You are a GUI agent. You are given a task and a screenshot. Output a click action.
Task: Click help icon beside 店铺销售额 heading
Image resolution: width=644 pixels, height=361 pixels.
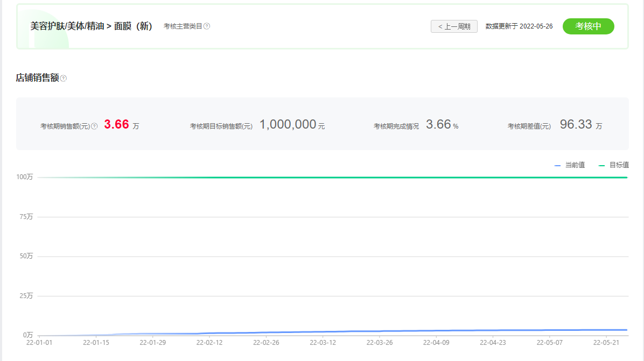click(x=64, y=79)
